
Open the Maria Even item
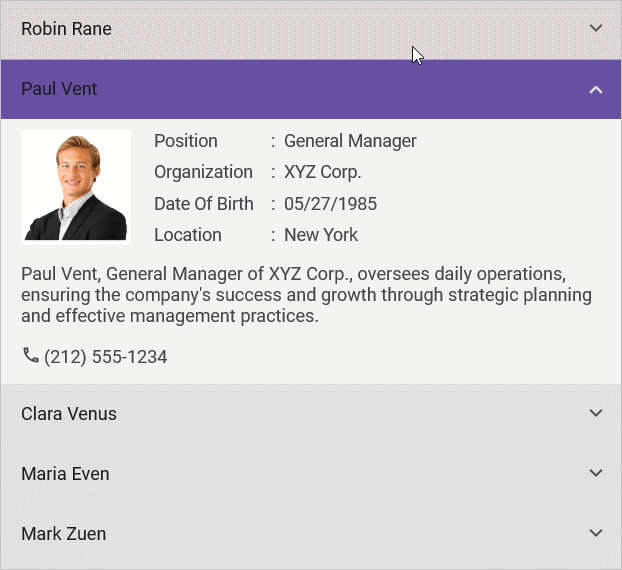point(65,474)
